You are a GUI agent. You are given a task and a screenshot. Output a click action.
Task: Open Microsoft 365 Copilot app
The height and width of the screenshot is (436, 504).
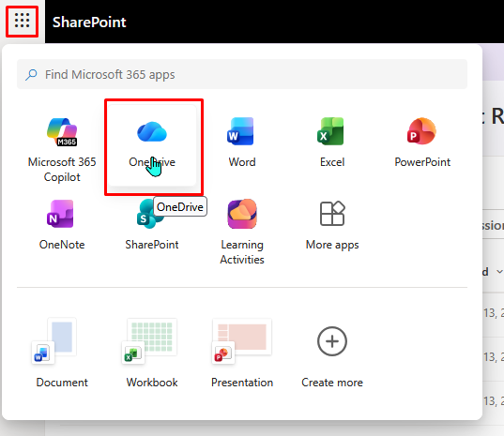(62, 148)
